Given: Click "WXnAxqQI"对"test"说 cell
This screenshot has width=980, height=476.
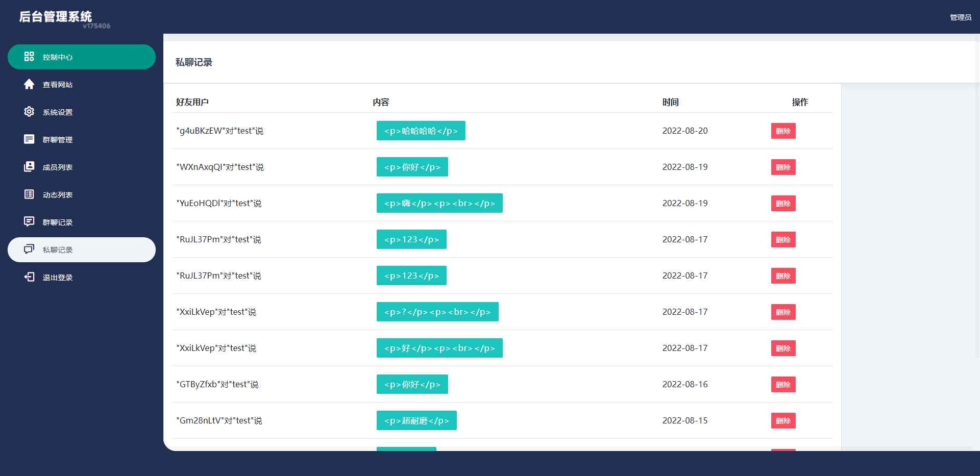Looking at the screenshot, I should click(x=220, y=167).
